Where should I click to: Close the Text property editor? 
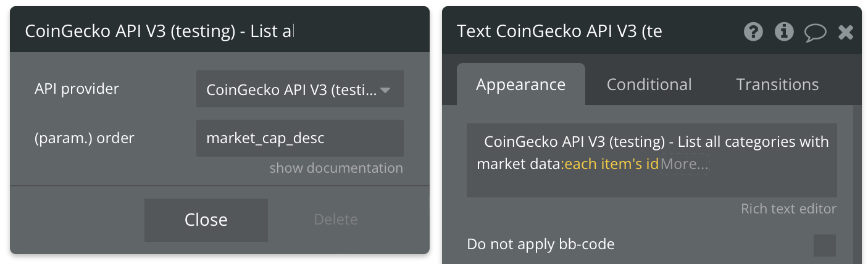pyautogui.click(x=846, y=32)
